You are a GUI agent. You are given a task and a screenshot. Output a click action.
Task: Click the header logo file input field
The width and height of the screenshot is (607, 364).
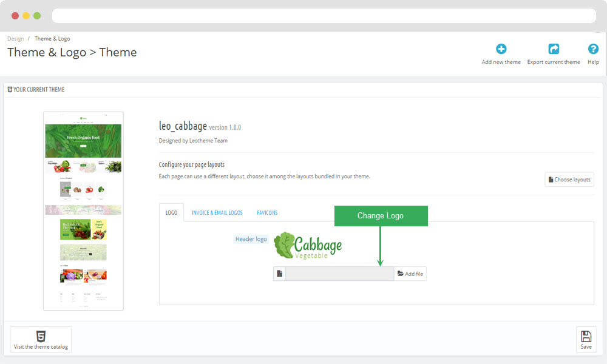pos(339,274)
